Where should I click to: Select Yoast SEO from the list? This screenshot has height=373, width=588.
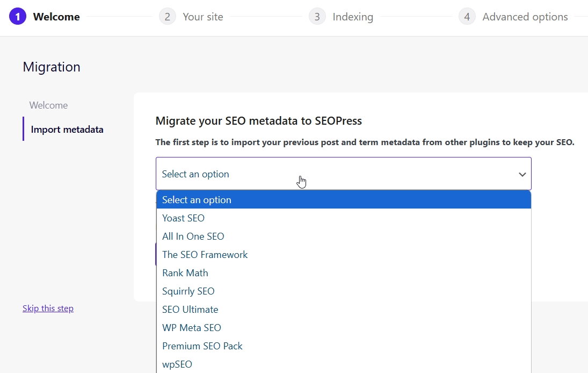[183, 218]
